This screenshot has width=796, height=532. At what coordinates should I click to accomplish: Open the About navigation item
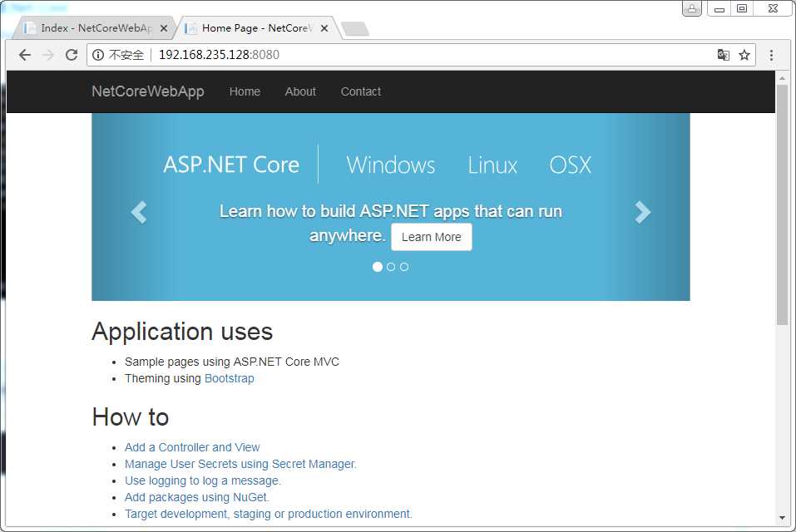pyautogui.click(x=300, y=91)
